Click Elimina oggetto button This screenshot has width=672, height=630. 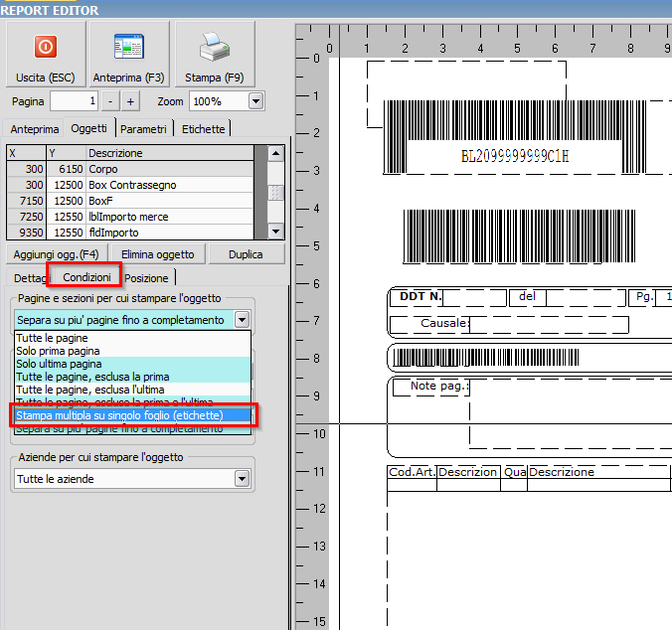(158, 254)
